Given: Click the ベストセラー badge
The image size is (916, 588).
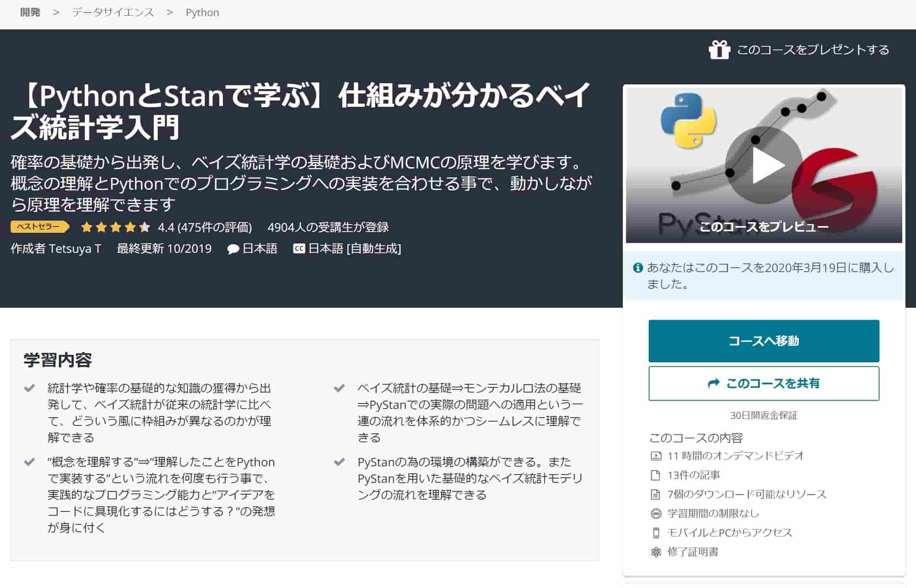Looking at the screenshot, I should click(x=40, y=226).
